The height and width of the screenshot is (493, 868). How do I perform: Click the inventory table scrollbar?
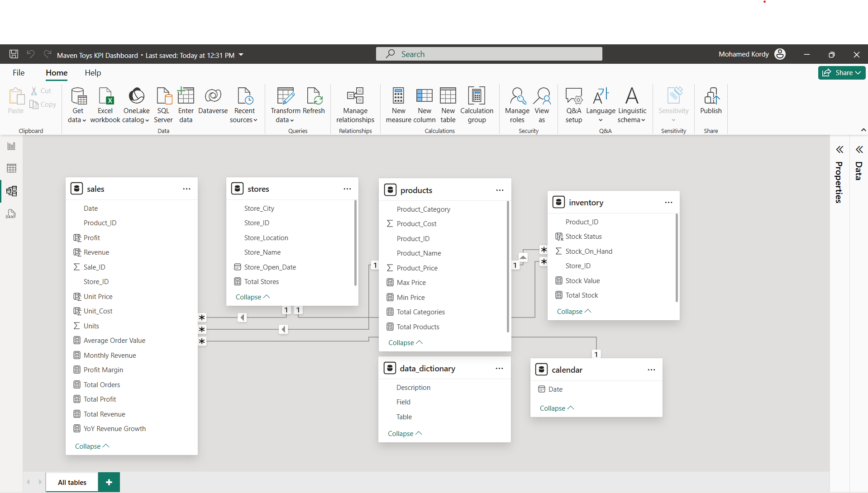point(677,258)
